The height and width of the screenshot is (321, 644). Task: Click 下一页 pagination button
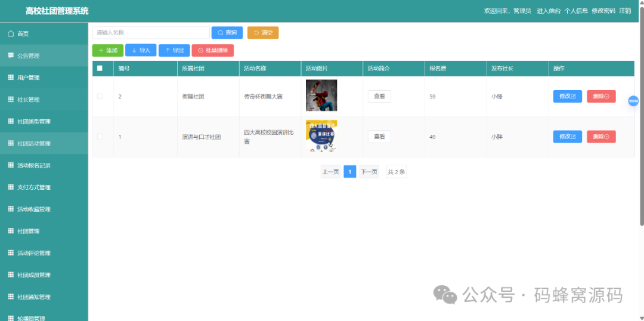pos(369,172)
